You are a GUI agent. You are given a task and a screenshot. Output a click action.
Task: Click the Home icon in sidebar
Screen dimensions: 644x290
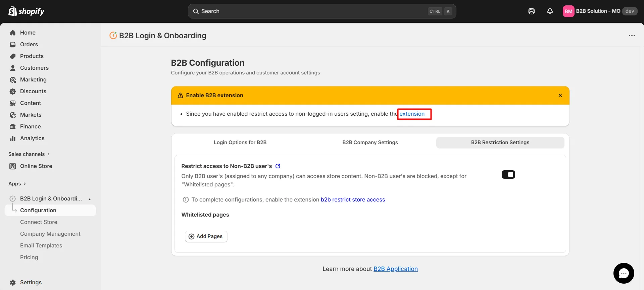(x=13, y=33)
